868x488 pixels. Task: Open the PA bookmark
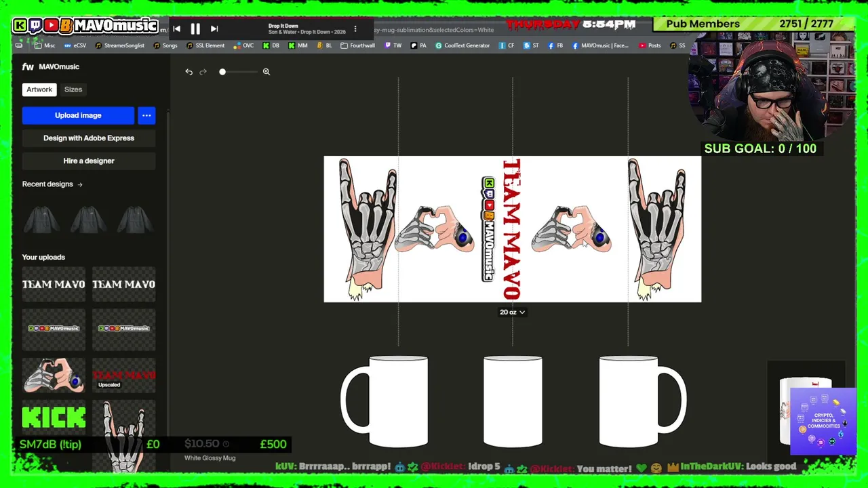point(418,45)
